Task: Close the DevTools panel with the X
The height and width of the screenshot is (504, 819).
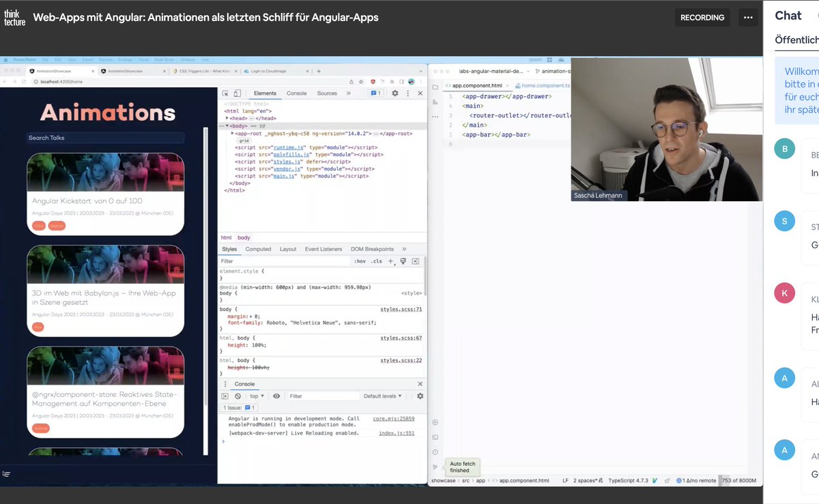Action: coord(420,93)
